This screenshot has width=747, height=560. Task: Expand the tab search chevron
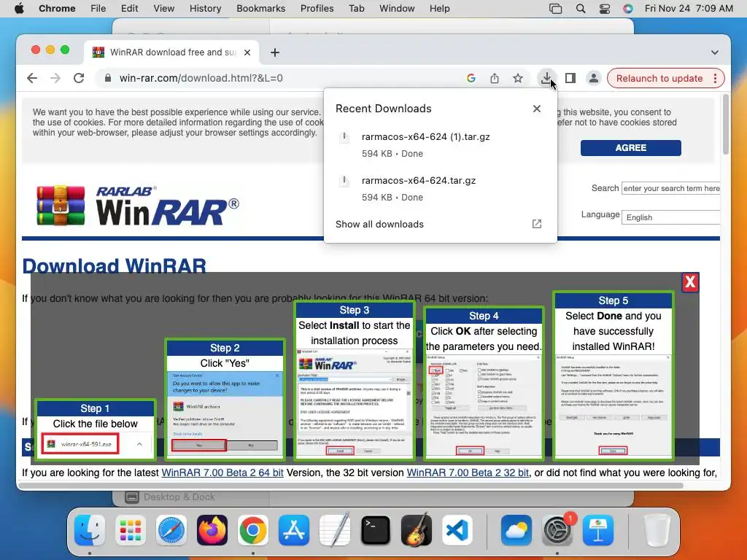click(x=715, y=52)
